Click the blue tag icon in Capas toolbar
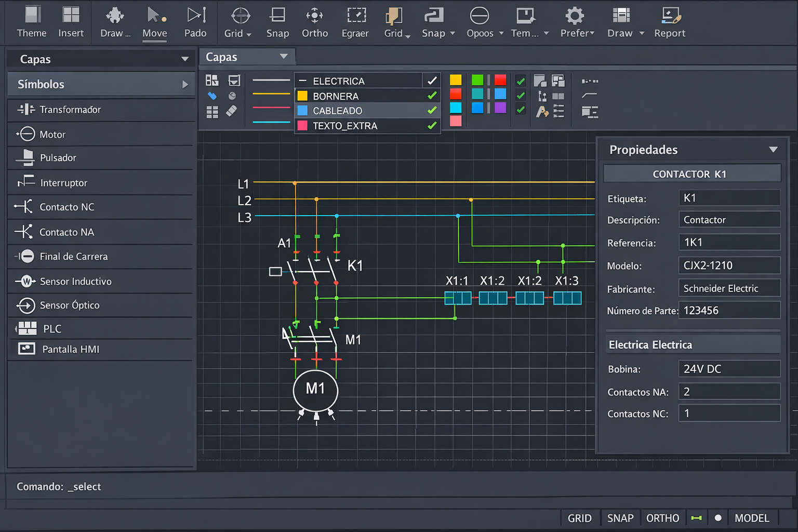 [212, 96]
